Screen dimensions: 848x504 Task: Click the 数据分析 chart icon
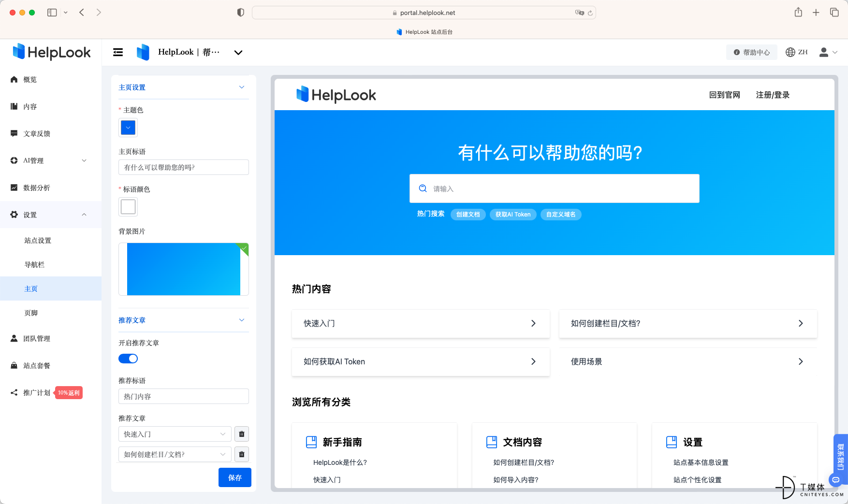click(14, 187)
